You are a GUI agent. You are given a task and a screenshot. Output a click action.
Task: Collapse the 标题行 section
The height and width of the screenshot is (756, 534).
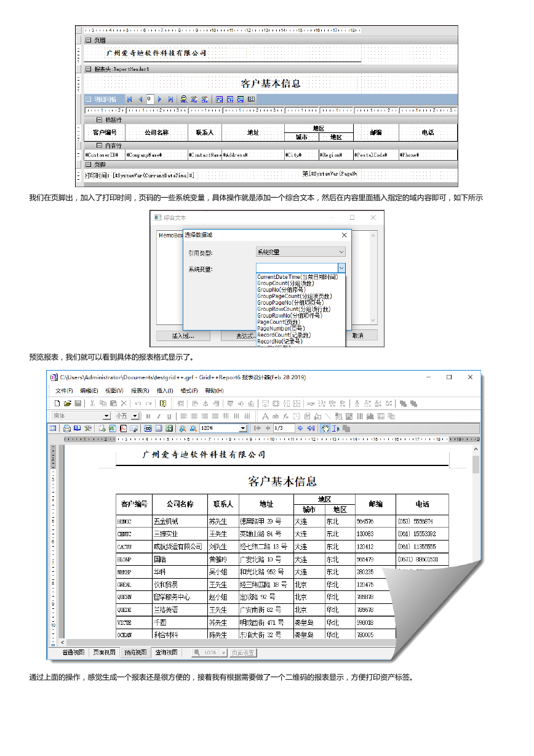98,119
